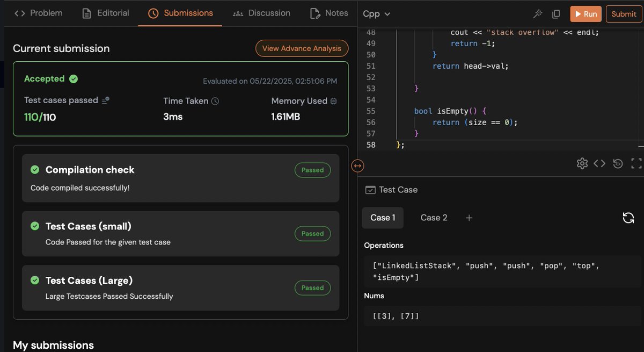Click Passed badge for Test Cases (Large)

pyautogui.click(x=312, y=288)
